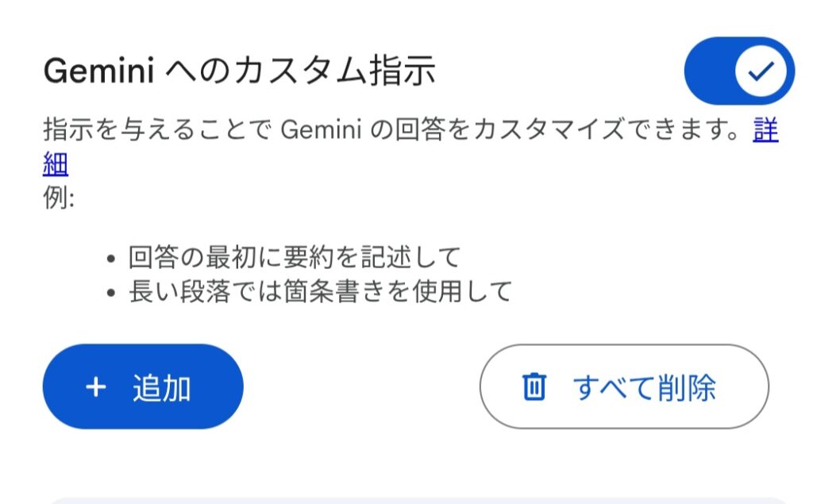Click the plus icon in the 追加 button
The image size is (813, 504).
[95, 387]
